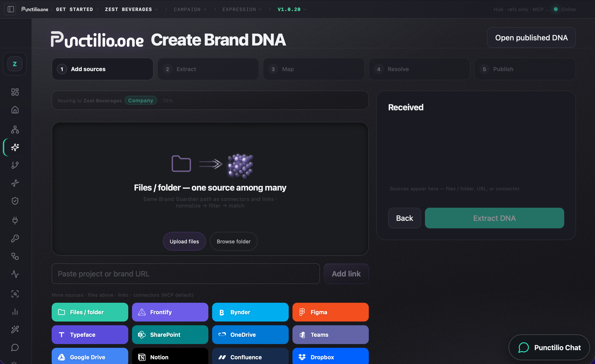
Task: Open the plug connectors icon in sidebar
Action: point(15,220)
